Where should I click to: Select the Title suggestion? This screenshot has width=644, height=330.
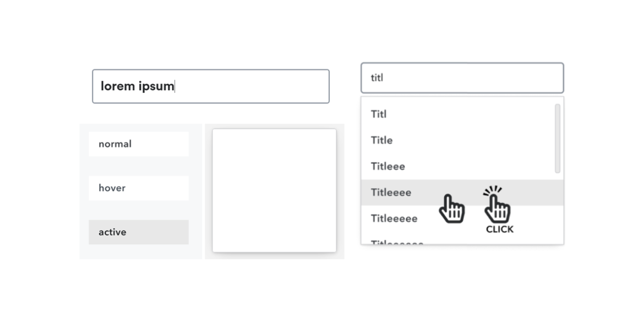pos(458,140)
